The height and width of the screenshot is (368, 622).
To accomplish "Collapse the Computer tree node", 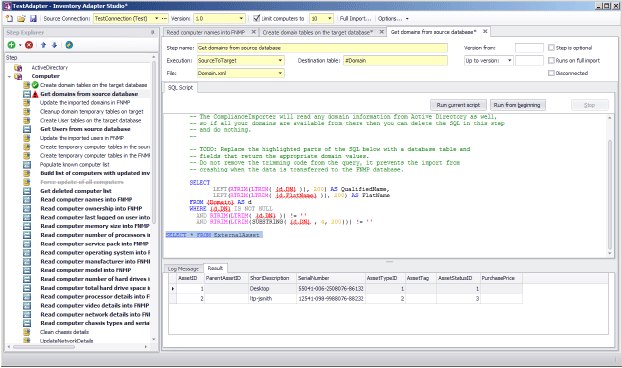I will (x=9, y=77).
